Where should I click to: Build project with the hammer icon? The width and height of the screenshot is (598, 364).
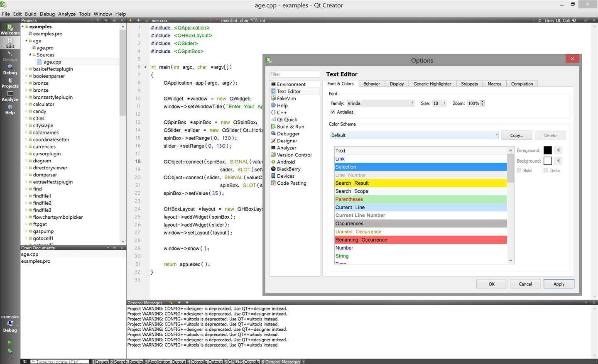10,358
